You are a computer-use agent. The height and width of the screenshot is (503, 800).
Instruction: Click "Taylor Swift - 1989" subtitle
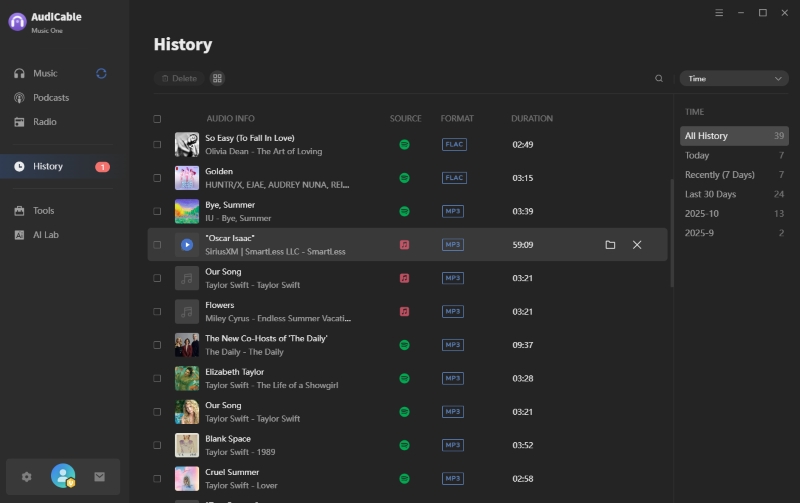(240, 452)
